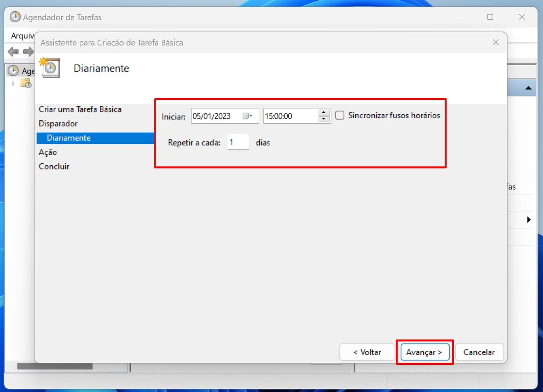Expand the library folder tree node

pyautogui.click(x=13, y=83)
